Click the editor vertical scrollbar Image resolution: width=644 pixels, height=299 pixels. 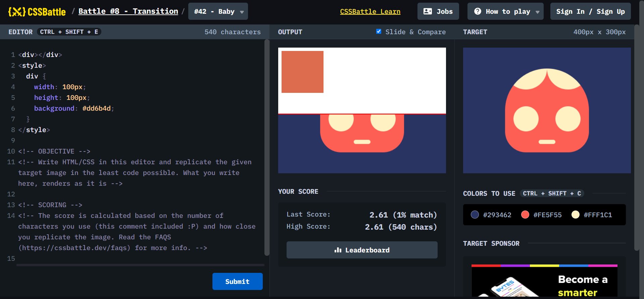tap(267, 147)
